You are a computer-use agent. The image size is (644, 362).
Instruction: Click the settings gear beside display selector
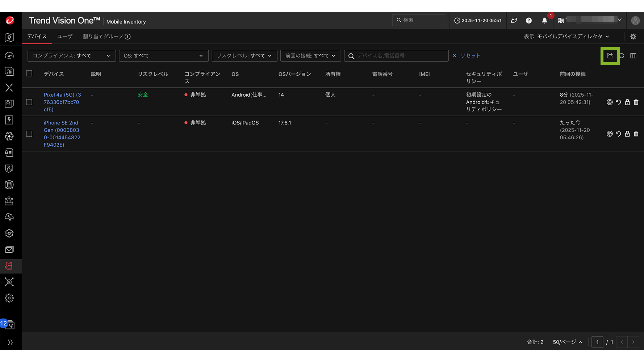633,37
